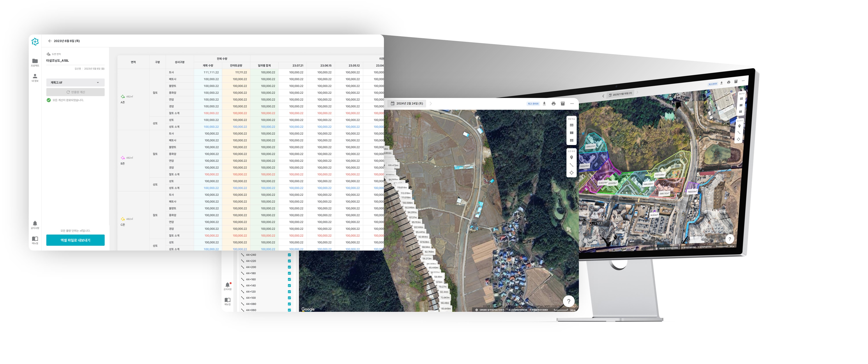Click the download icon on monitor window

point(721,83)
